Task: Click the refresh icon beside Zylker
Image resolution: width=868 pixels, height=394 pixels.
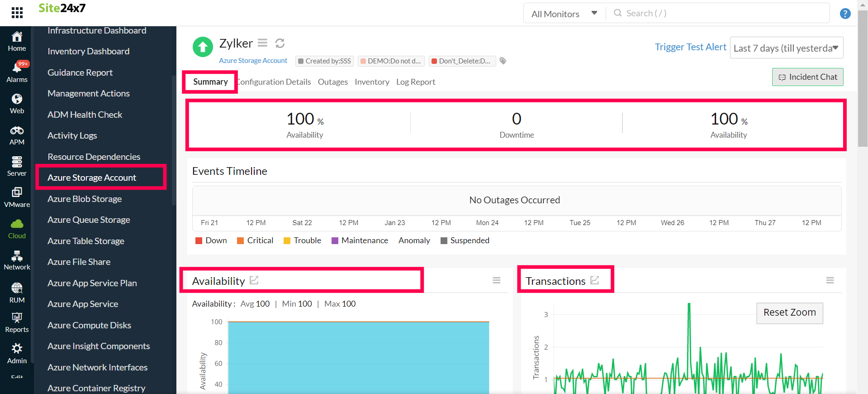Action: [280, 43]
